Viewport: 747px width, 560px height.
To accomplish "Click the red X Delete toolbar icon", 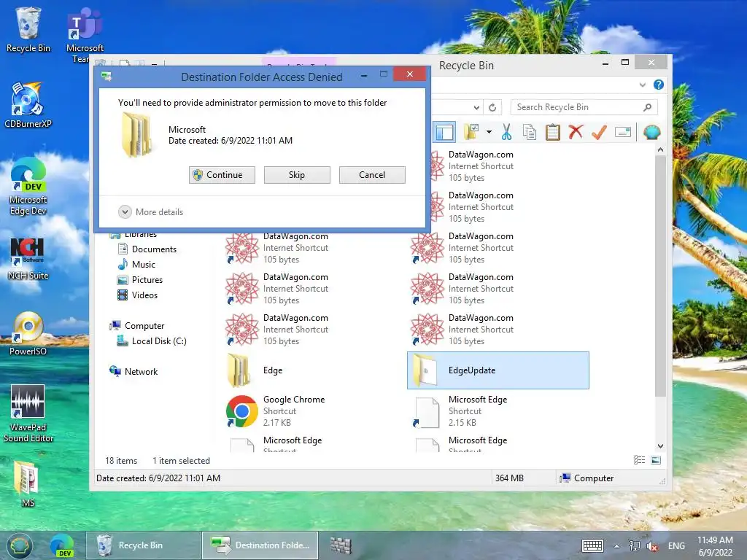I will pyautogui.click(x=576, y=131).
